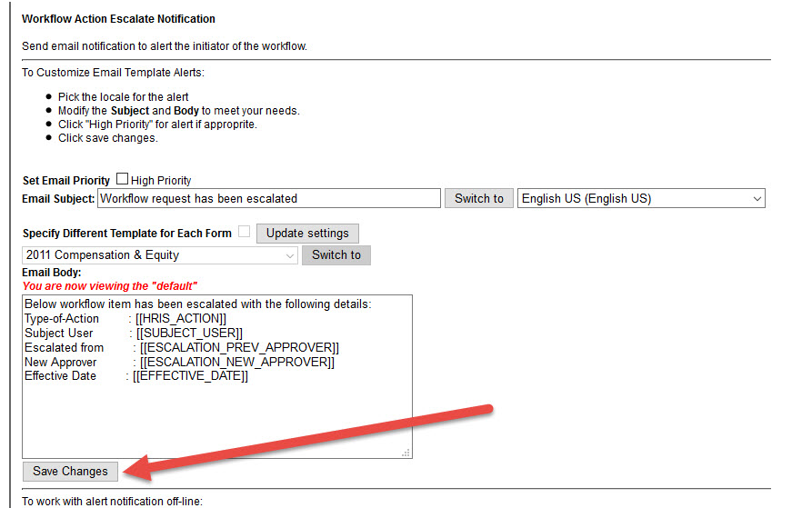Click 'To work with alert notification off-line:' text

[x=113, y=502]
